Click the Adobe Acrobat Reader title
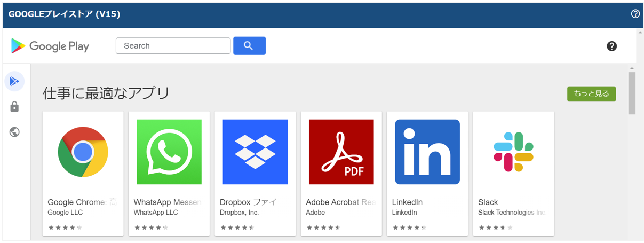The height and width of the screenshot is (243, 644). pos(340,202)
